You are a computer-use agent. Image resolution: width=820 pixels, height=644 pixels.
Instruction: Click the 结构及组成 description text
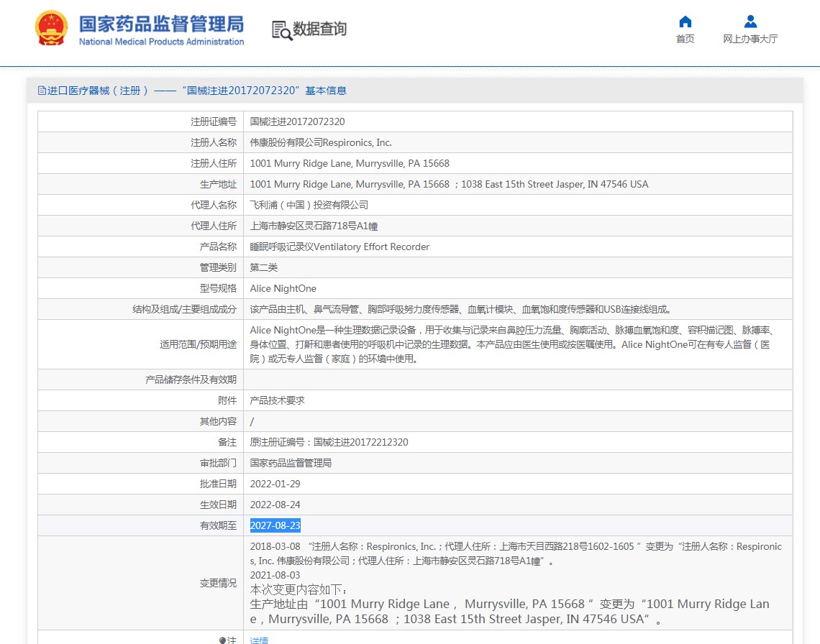(461, 310)
